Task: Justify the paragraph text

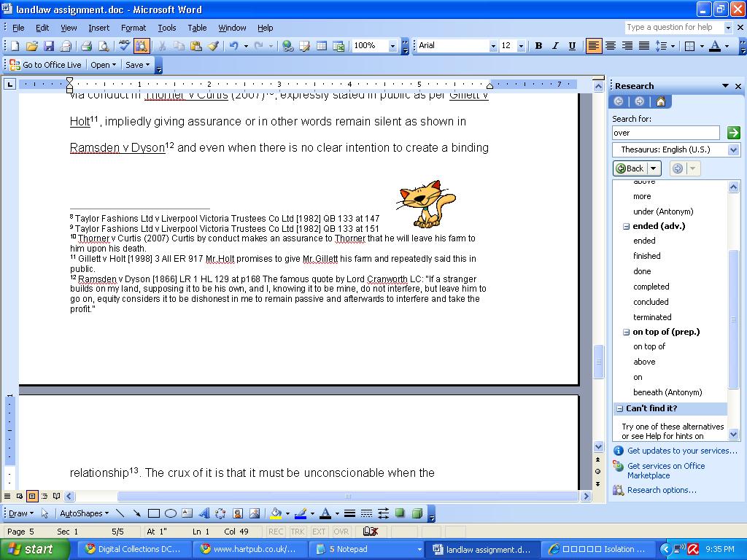Action: click(644, 46)
